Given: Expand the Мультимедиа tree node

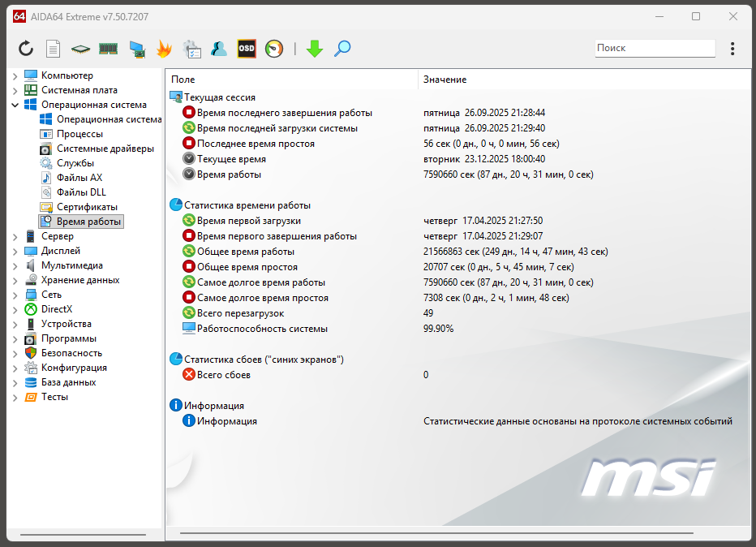Looking at the screenshot, I should pyautogui.click(x=15, y=265).
